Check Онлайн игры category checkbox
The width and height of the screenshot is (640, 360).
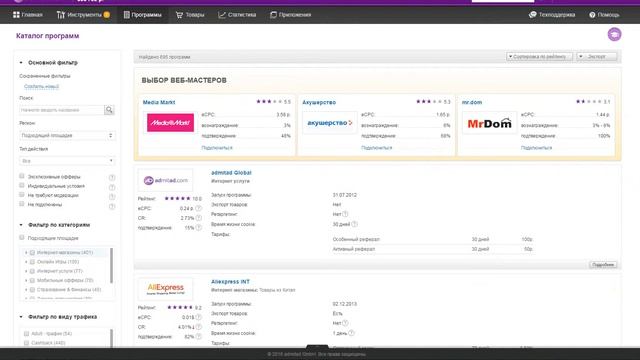tap(32, 262)
